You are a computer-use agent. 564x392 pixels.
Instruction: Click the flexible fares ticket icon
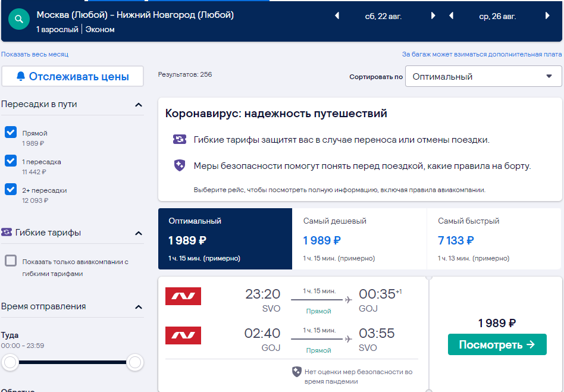180,139
